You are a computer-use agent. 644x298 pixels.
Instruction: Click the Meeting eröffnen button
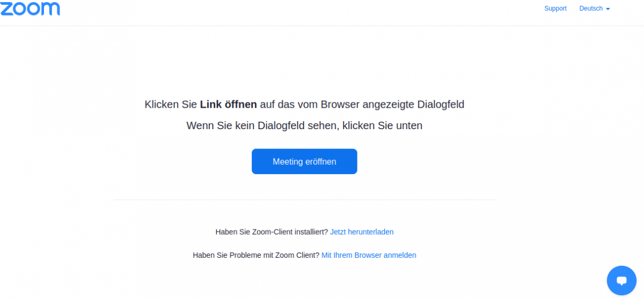304,161
